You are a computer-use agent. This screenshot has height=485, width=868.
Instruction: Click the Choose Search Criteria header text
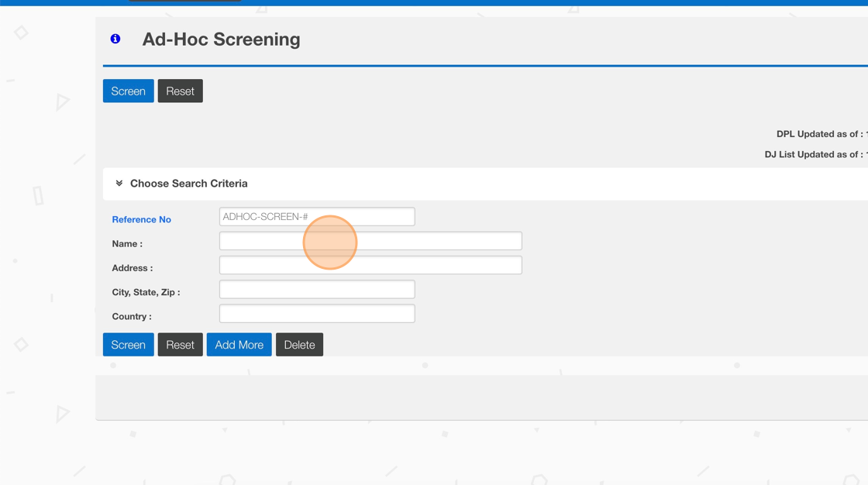pos(188,184)
